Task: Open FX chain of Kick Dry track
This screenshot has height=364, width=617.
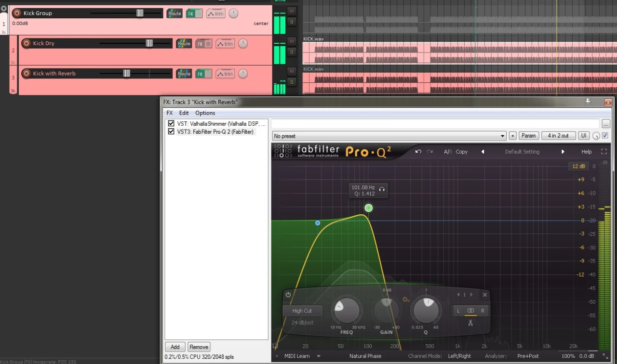Action: 200,44
